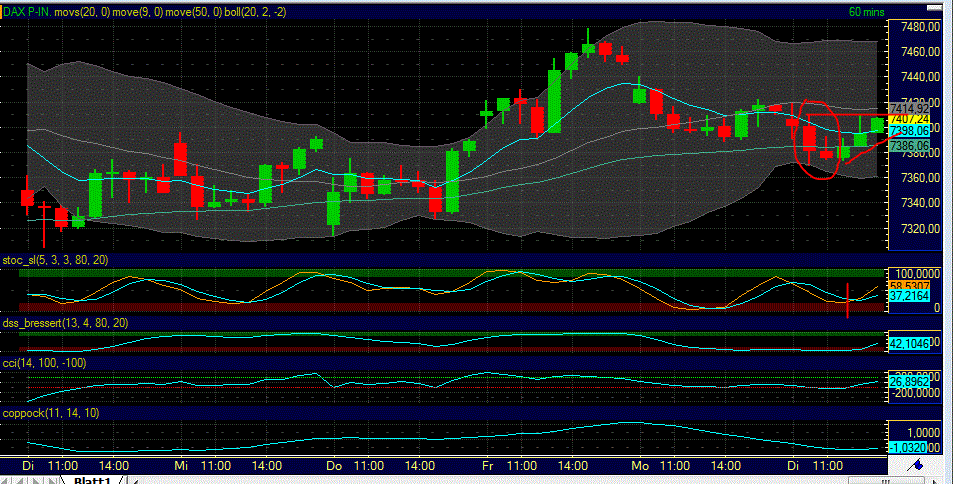Click the grey 7414,92 price tag
The height and width of the screenshot is (484, 953).
[x=909, y=108]
